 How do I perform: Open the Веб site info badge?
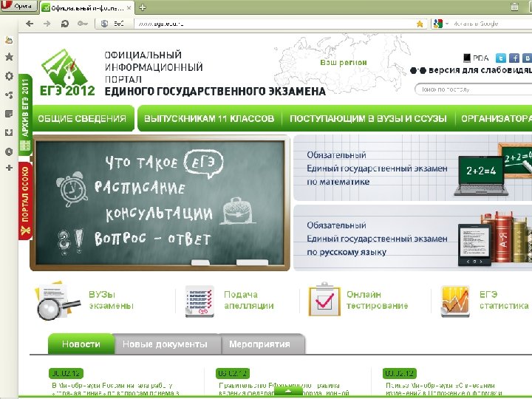[x=114, y=24]
